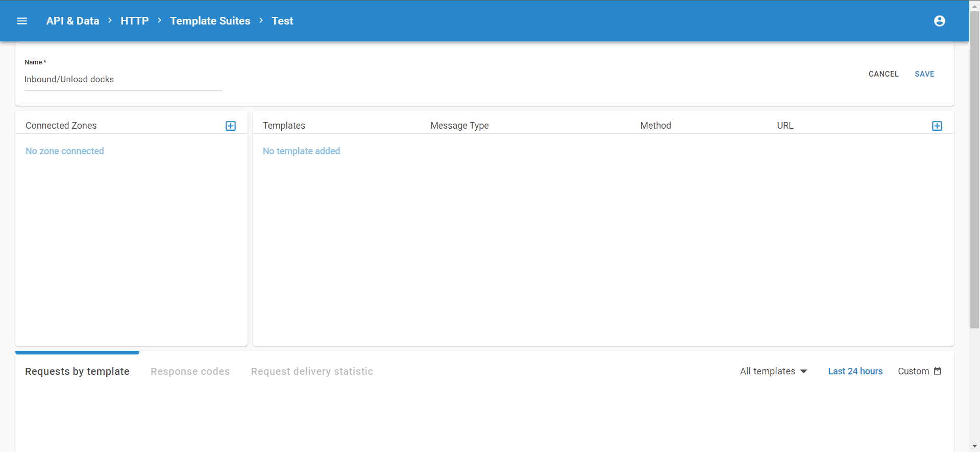Open Request delivery statistic tab
This screenshot has width=980, height=452.
click(312, 371)
